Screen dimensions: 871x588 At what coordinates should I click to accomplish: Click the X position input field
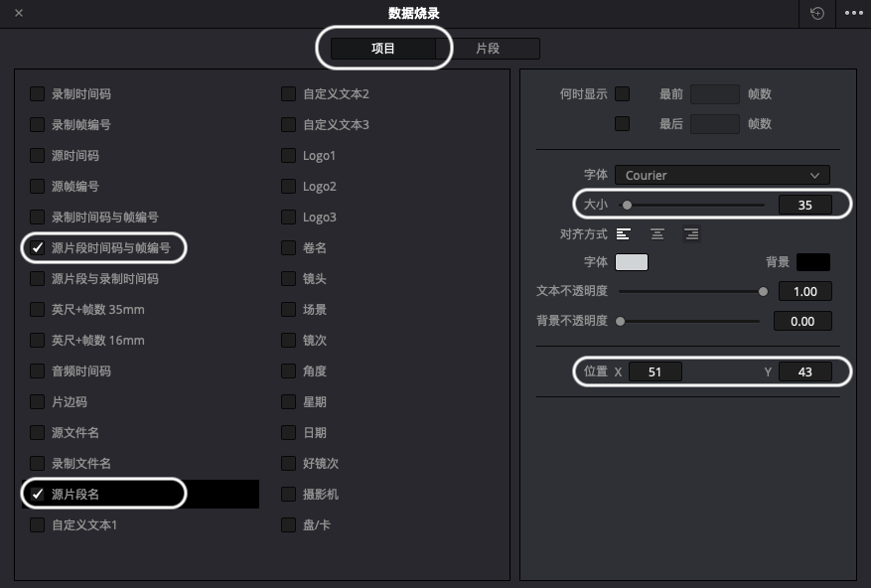tap(655, 370)
